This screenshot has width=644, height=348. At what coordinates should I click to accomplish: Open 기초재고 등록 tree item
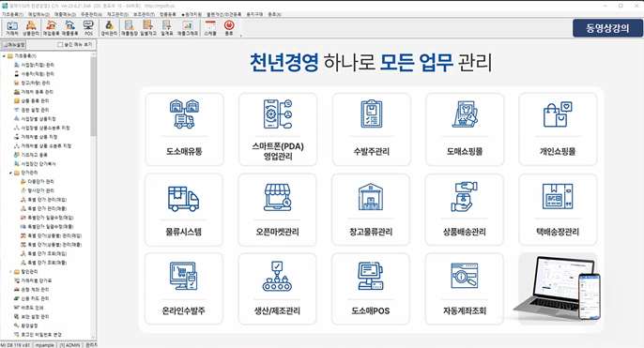pyautogui.click(x=31, y=155)
